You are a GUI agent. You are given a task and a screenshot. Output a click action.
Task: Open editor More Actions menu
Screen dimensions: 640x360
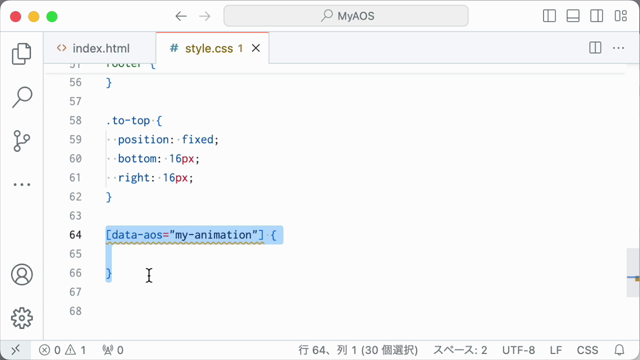coord(618,48)
